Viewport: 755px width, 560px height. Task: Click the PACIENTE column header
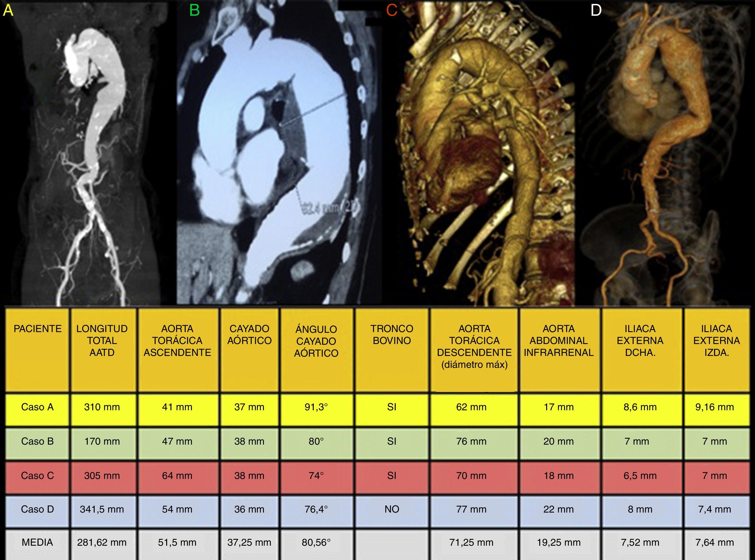tap(37, 329)
